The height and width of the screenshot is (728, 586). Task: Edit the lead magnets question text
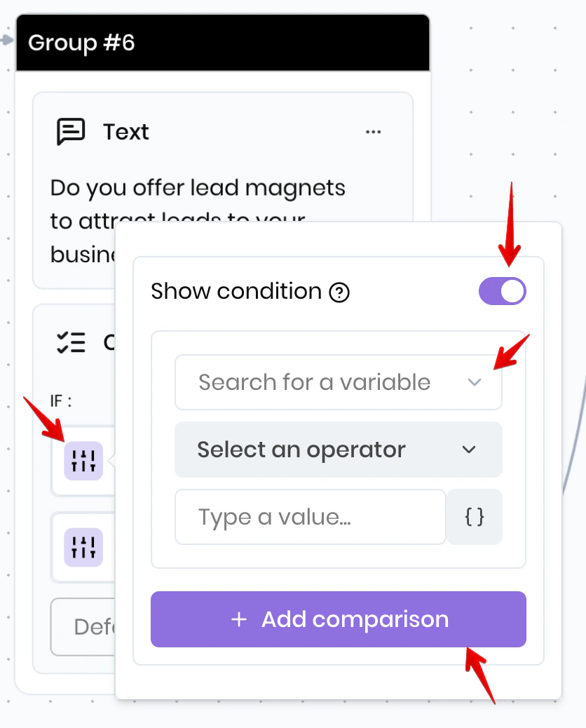(x=196, y=188)
